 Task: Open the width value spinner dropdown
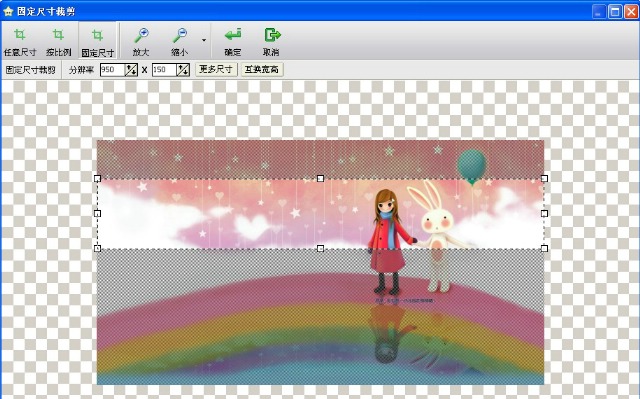[x=131, y=70]
